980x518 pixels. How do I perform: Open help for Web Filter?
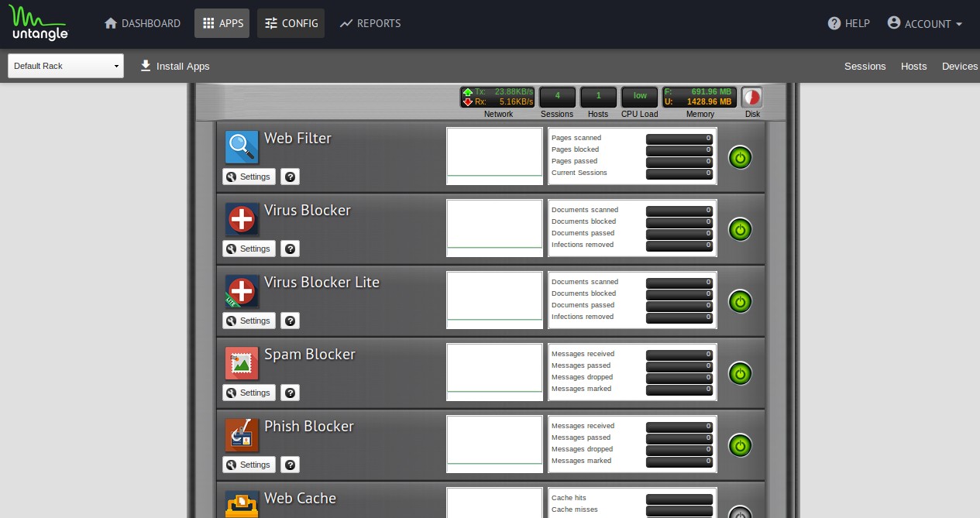(290, 177)
